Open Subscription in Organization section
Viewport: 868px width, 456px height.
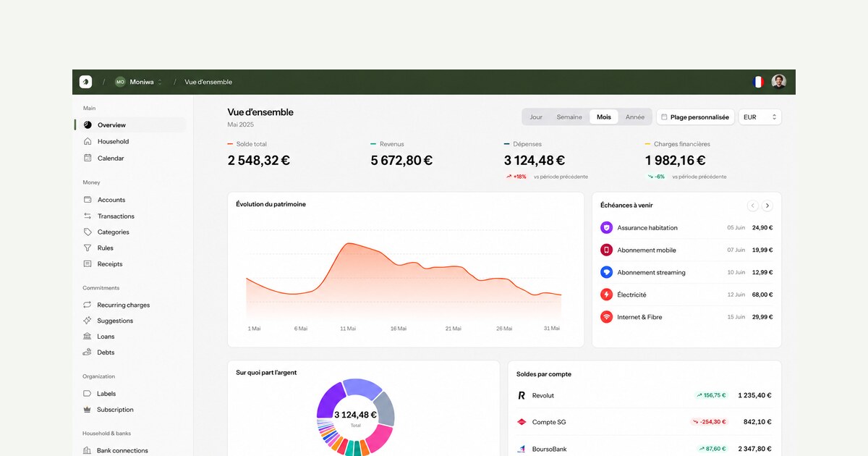tap(115, 410)
